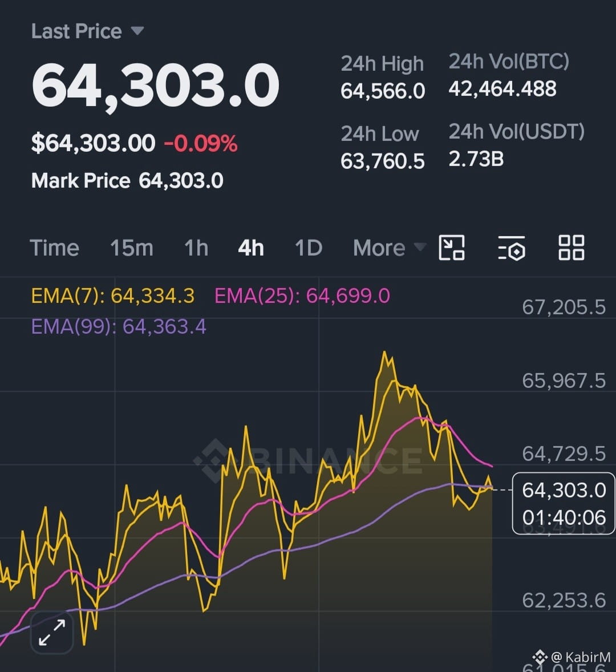Image resolution: width=616 pixels, height=672 pixels.
Task: Click the $64,303.00 dollar price text
Action: point(93,143)
